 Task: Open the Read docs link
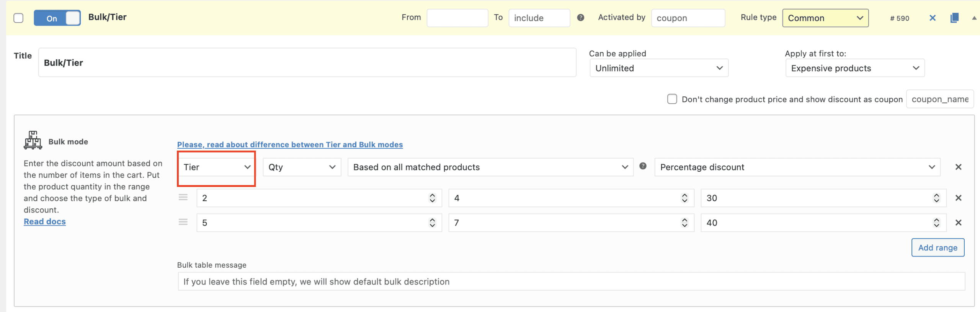point(45,222)
